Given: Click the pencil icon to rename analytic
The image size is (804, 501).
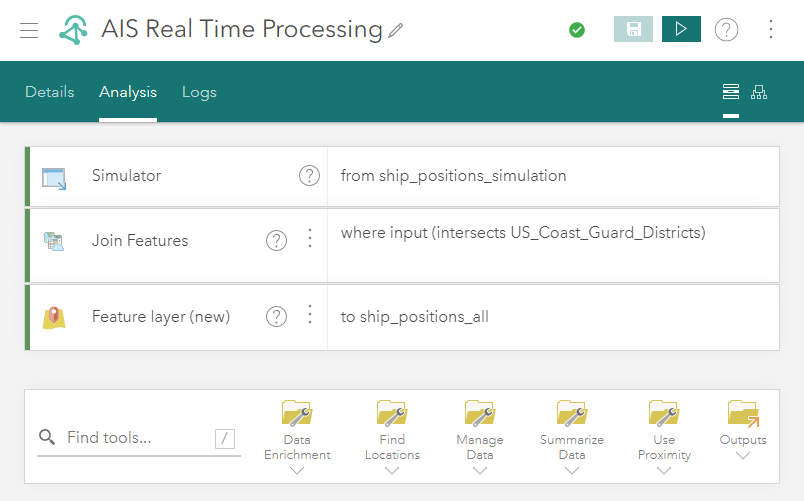Looking at the screenshot, I should coord(396,31).
